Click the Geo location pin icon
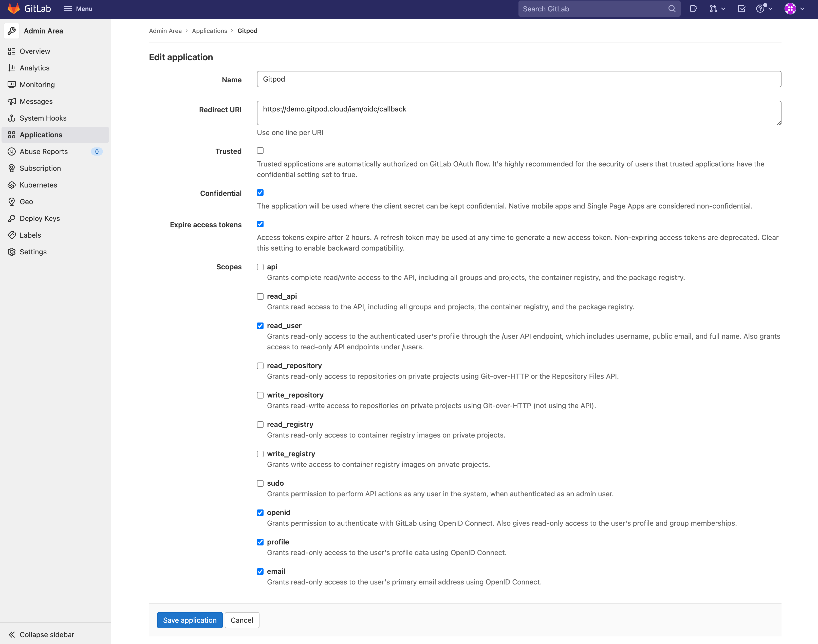This screenshot has width=818, height=644. pos(12,202)
